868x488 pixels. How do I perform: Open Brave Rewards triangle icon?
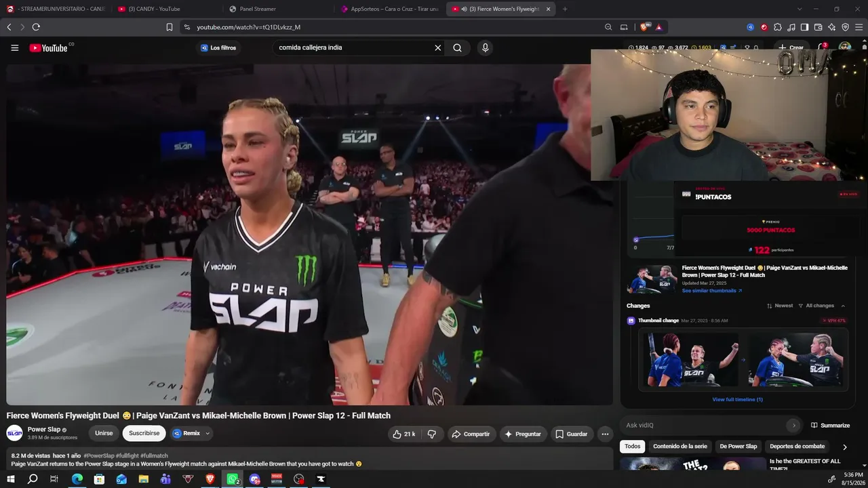point(658,27)
